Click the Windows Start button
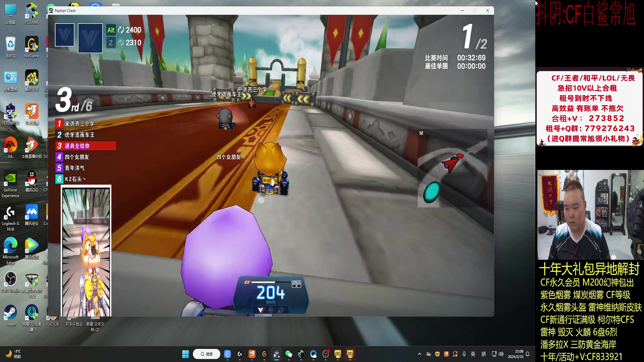This screenshot has width=644, height=362. pyautogui.click(x=185, y=354)
